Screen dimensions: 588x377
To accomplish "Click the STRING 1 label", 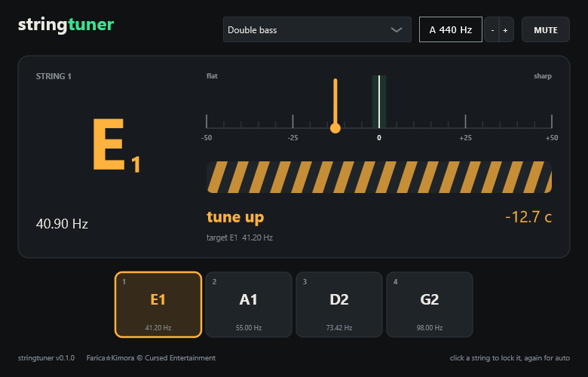I will click(54, 76).
